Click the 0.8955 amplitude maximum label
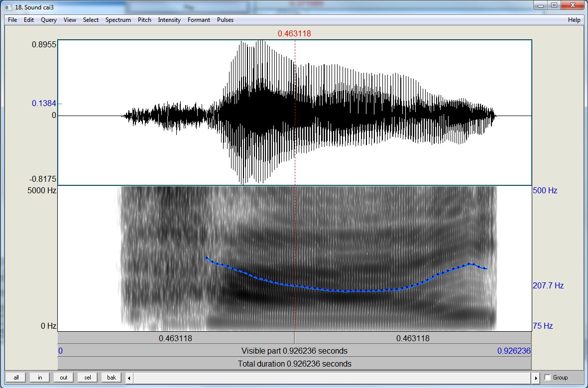Viewport: 588px width, 388px height. point(44,44)
